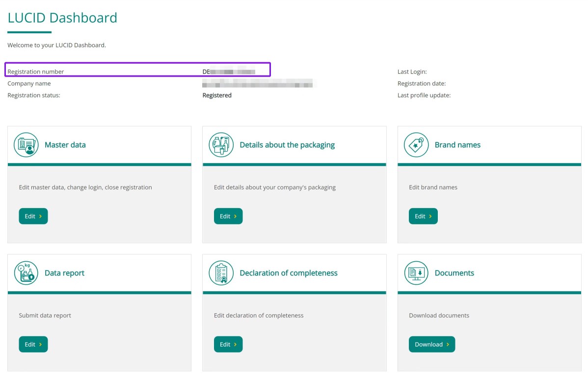The height and width of the screenshot is (379, 588).
Task: Select the Brand names card title
Action: (x=457, y=145)
